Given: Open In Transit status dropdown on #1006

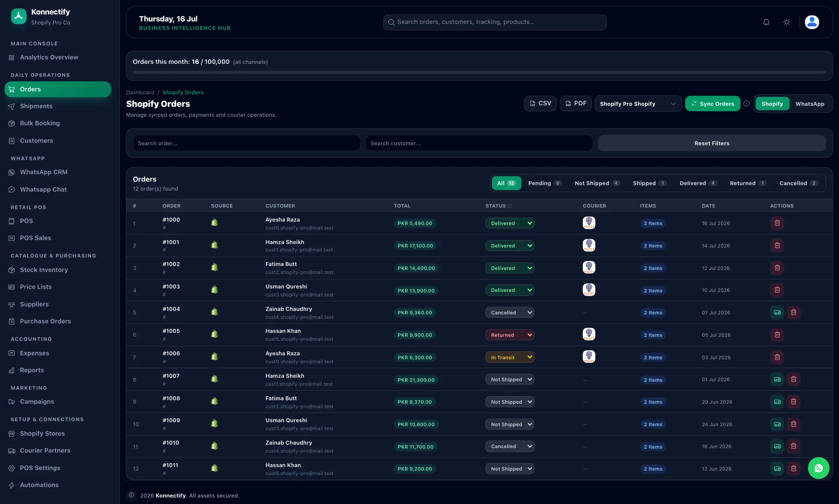Looking at the screenshot, I should 510,357.
